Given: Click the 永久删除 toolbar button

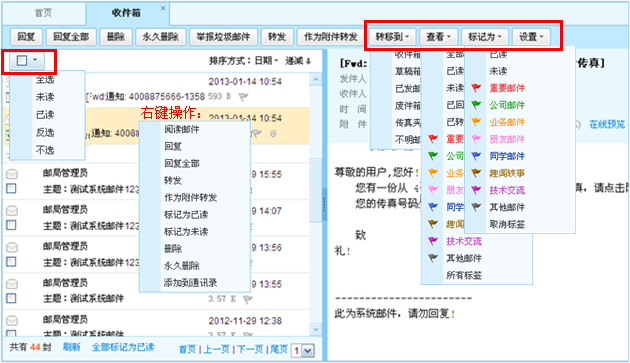Looking at the screenshot, I should [x=160, y=37].
